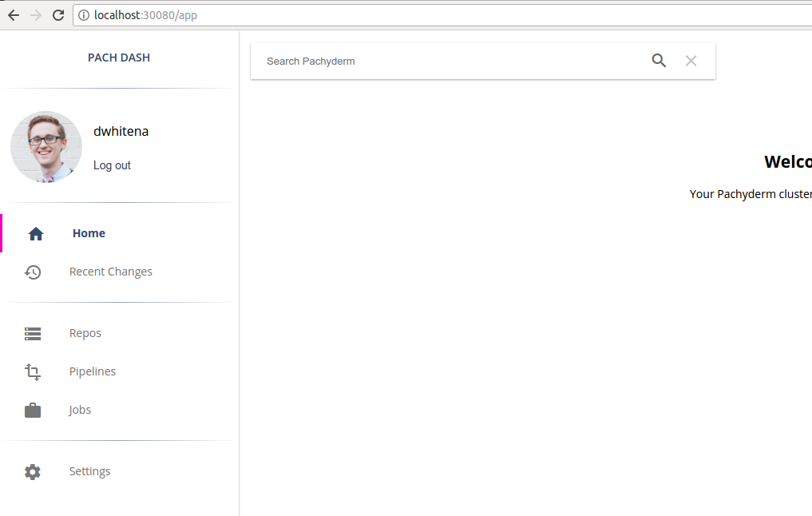The image size is (812, 516).
Task: Go back with the browser back arrow
Action: 14,15
